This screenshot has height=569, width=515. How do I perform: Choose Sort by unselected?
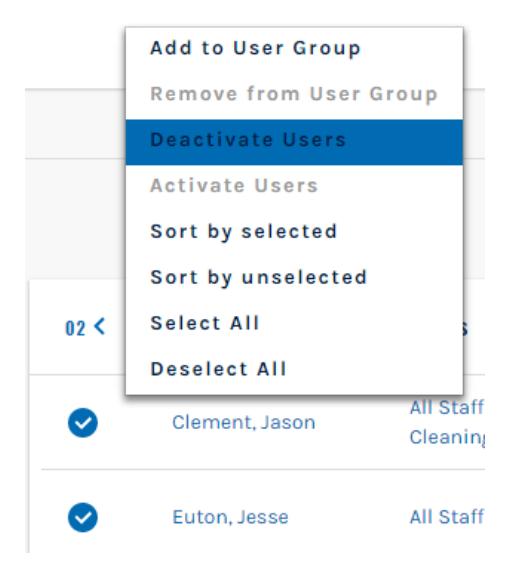(x=294, y=278)
